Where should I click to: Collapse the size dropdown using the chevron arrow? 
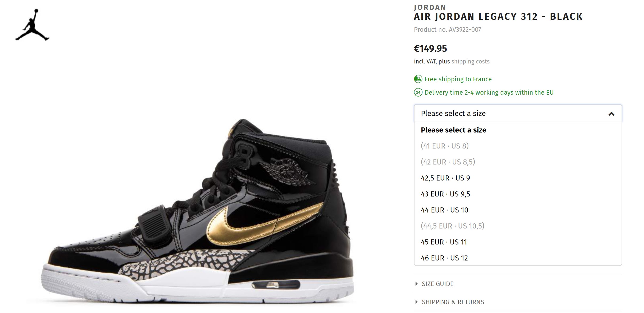click(x=611, y=114)
